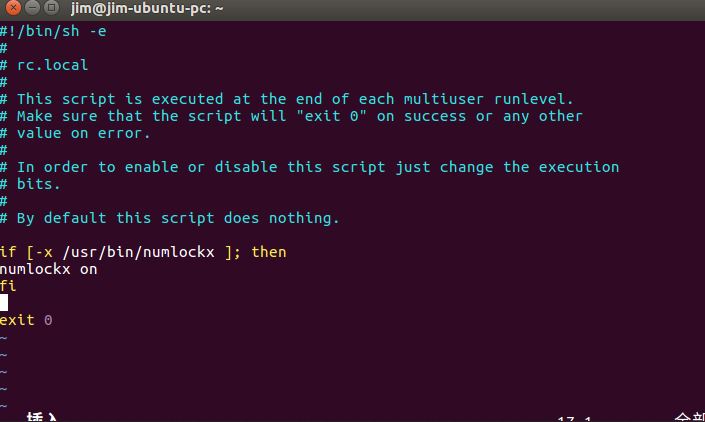Close the terminal window
The image size is (705, 422).
coord(12,8)
